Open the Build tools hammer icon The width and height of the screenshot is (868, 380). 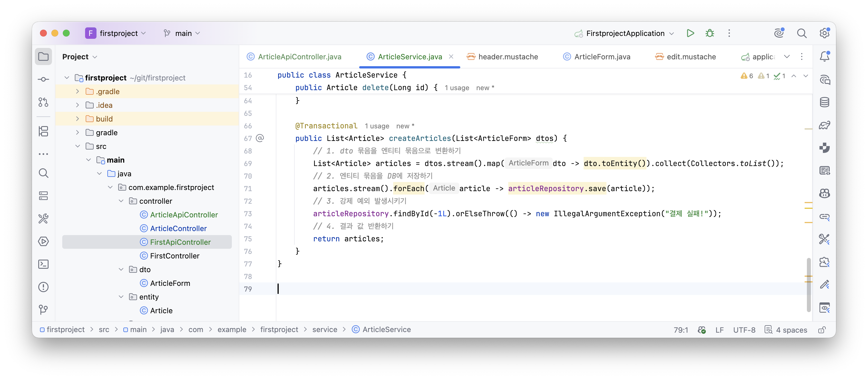click(x=43, y=219)
